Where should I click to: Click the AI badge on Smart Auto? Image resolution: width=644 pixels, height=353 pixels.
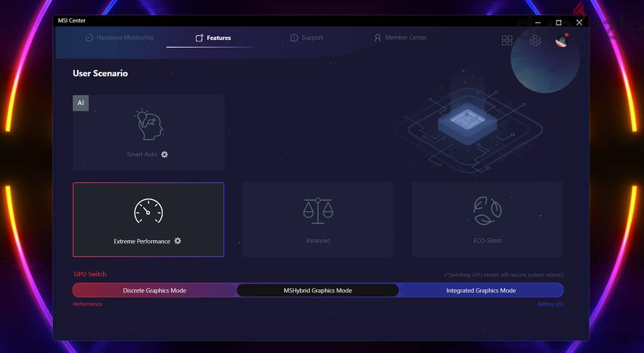click(x=81, y=103)
